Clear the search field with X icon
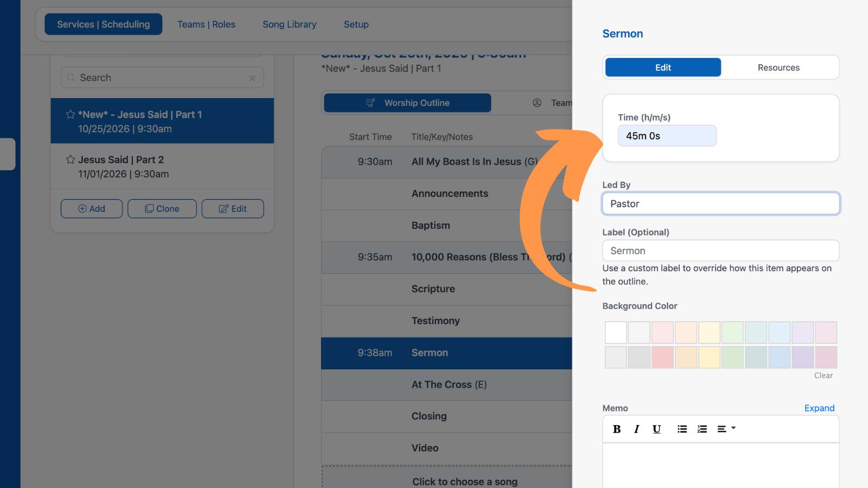868x488 pixels. tap(252, 78)
